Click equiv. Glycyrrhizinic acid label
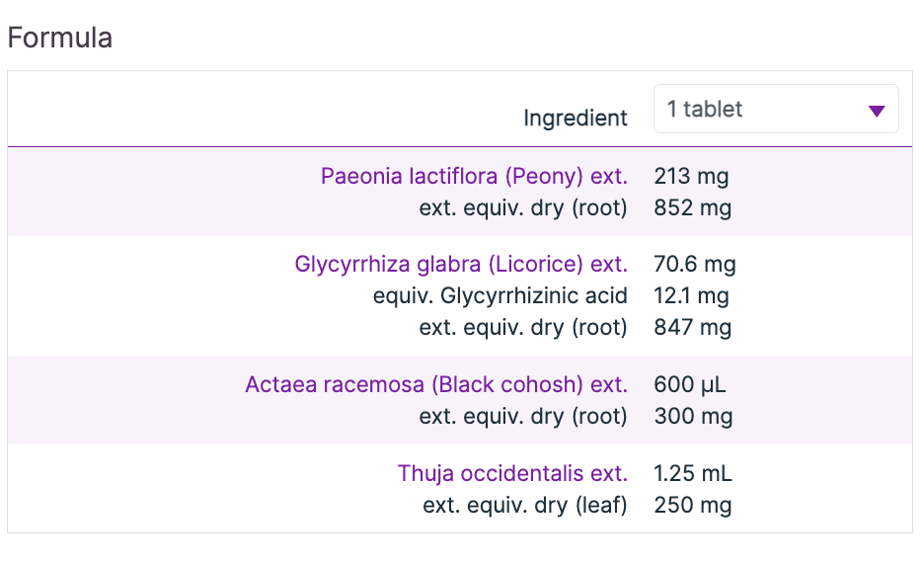Image resolution: width=924 pixels, height=565 pixels. coord(500,295)
